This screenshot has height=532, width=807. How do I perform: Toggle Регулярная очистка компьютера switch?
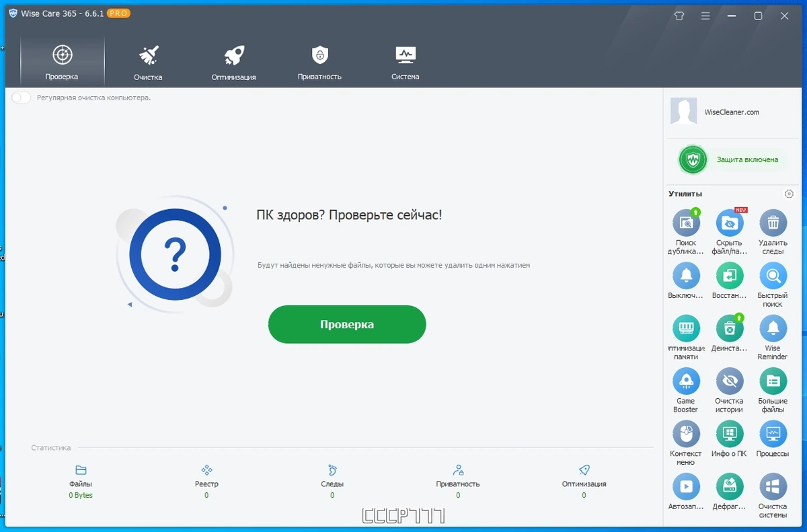click(21, 98)
